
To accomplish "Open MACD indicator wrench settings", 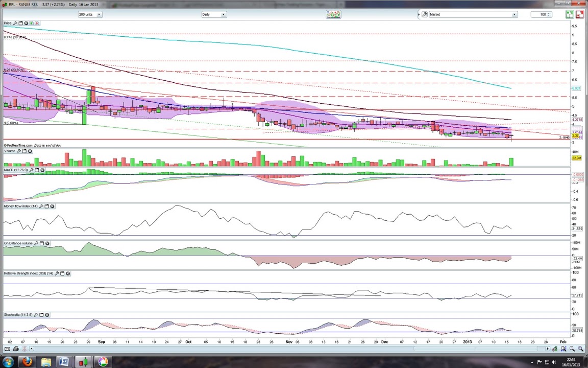I will 31,170.
